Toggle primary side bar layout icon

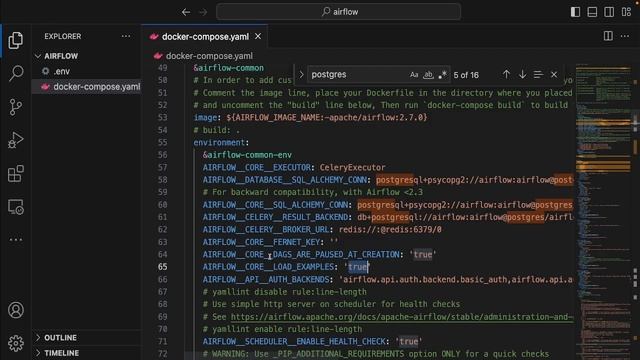575,12
